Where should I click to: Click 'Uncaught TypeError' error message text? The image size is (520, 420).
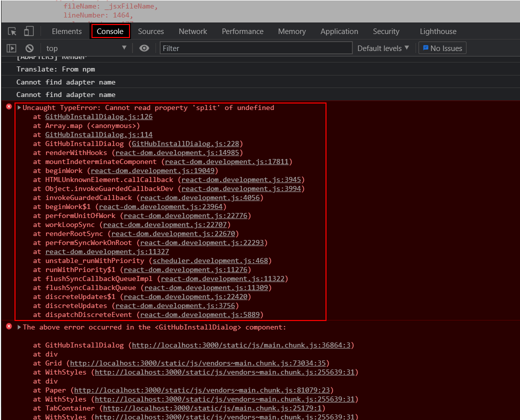[148, 107]
